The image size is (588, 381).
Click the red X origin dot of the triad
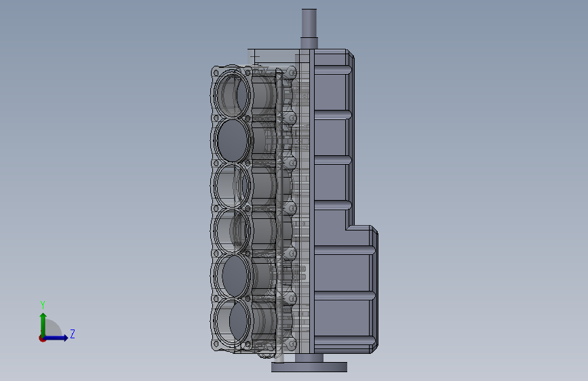click(42, 338)
